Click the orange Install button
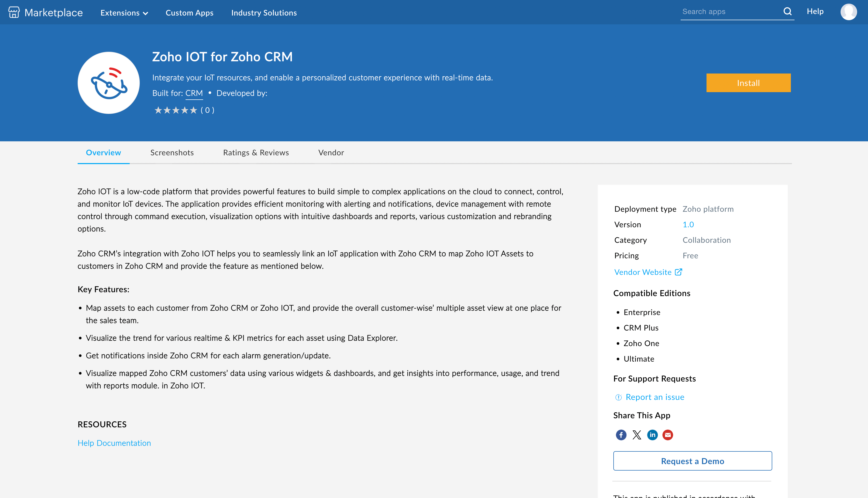This screenshot has width=868, height=498. [748, 83]
